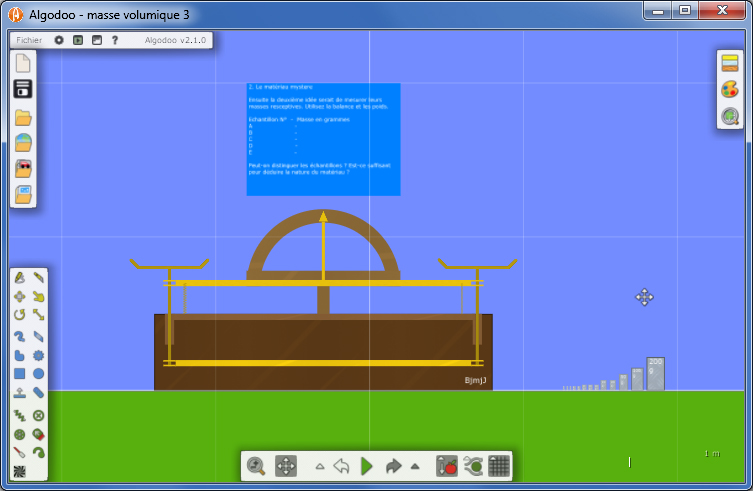Viewport: 753px width, 491px height.
Task: Toggle gravity with the apple icon
Action: (447, 466)
